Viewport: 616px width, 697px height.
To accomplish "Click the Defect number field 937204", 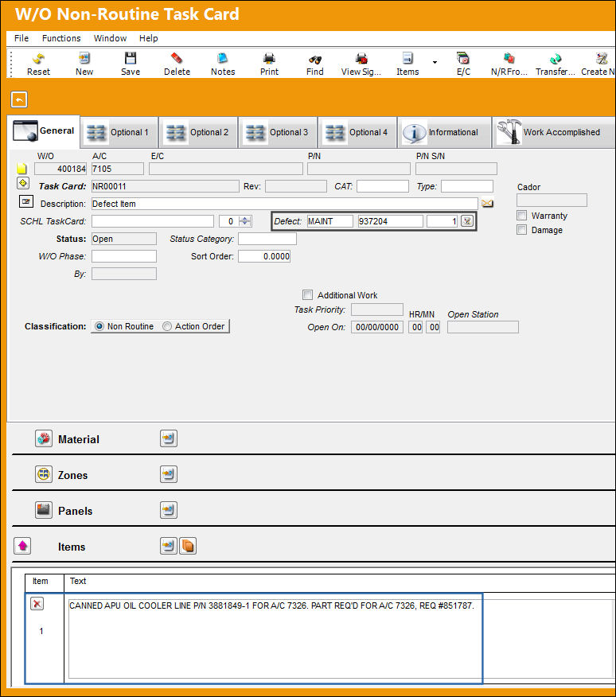I will click(x=391, y=221).
